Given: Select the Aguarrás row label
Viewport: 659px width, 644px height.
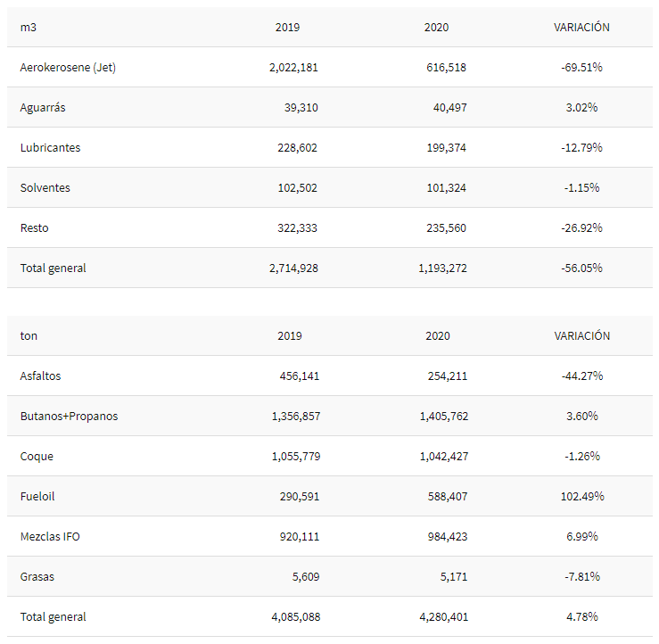Looking at the screenshot, I should [x=43, y=108].
